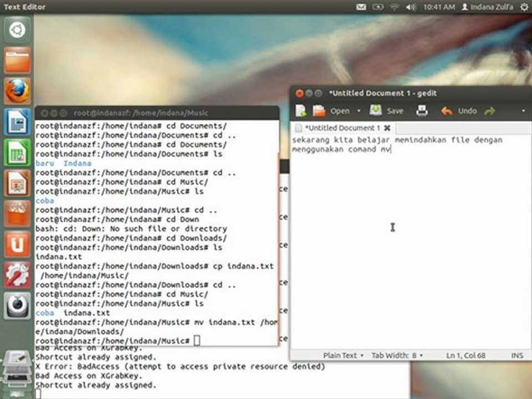Open Ubuntu Software Center from the launcher

(x=17, y=214)
